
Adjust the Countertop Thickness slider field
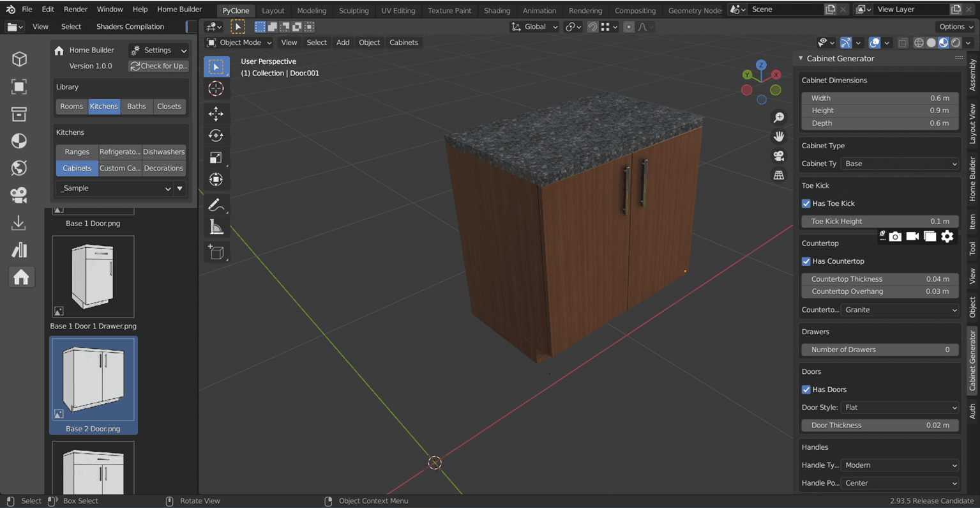879,279
